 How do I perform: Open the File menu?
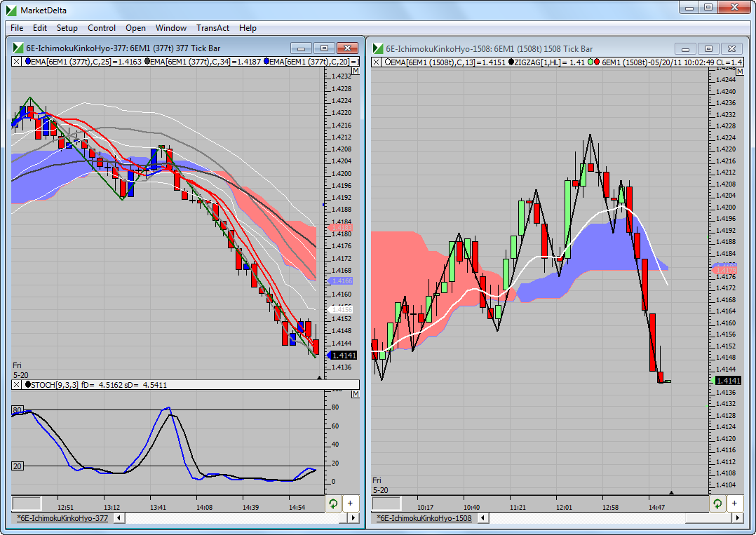pos(17,28)
